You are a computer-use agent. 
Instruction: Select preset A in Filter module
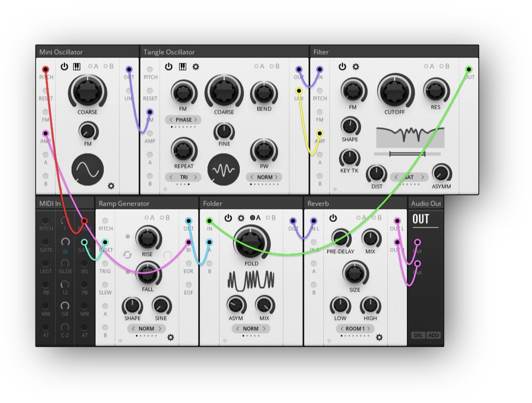click(x=429, y=66)
